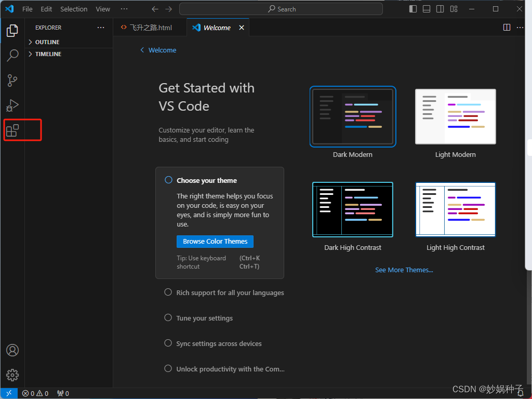532x399 pixels.
Task: Open the View menu
Action: click(x=103, y=9)
